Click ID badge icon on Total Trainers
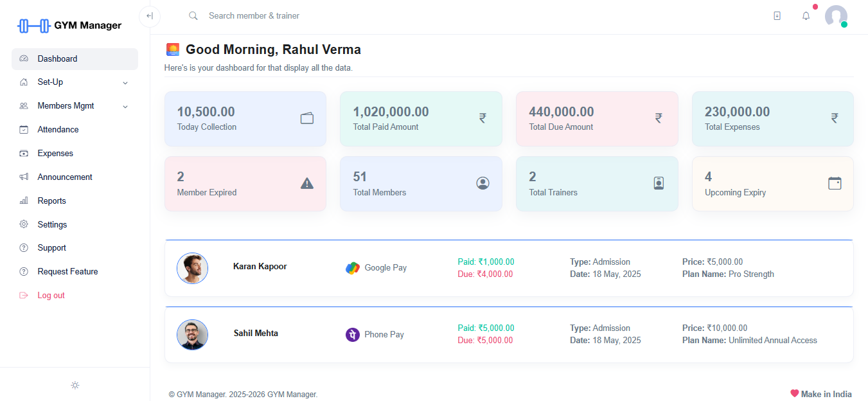The width and height of the screenshot is (868, 401). click(659, 183)
